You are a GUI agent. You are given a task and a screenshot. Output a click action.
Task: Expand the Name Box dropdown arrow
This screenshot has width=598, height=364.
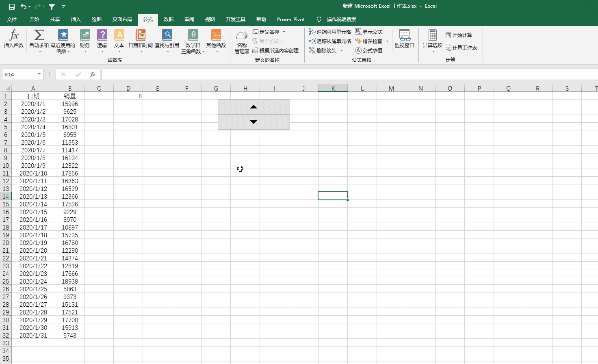[39, 74]
